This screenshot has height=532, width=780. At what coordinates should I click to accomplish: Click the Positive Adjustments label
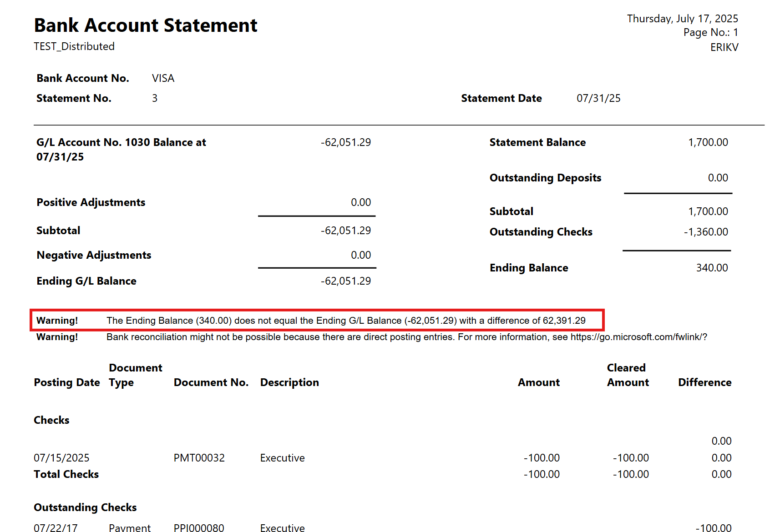[91, 202]
